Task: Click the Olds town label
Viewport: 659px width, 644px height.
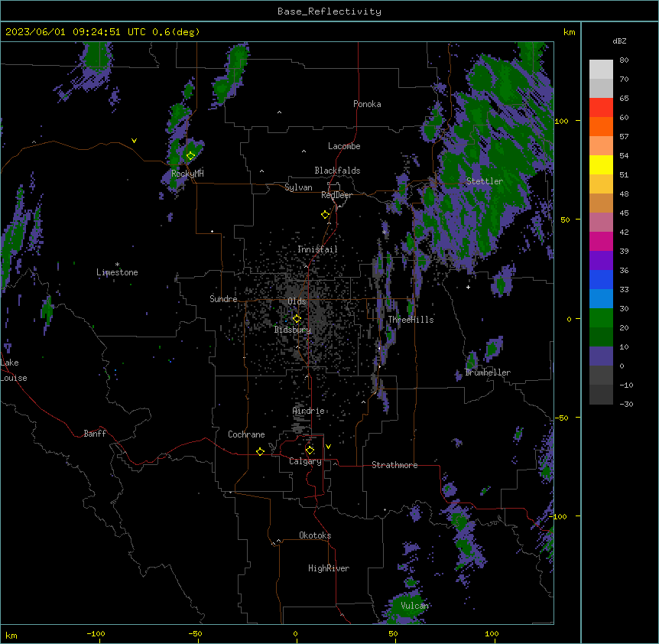Action: point(297,301)
